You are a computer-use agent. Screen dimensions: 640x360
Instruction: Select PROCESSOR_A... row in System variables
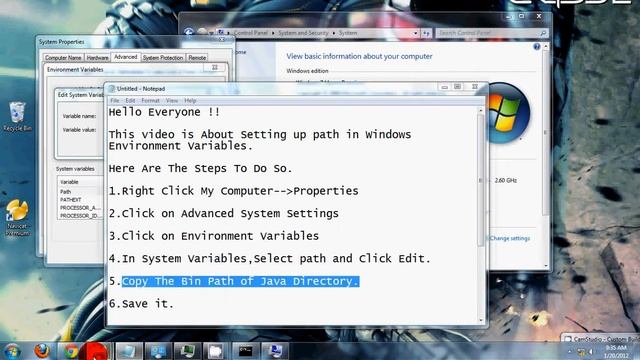click(x=80, y=208)
